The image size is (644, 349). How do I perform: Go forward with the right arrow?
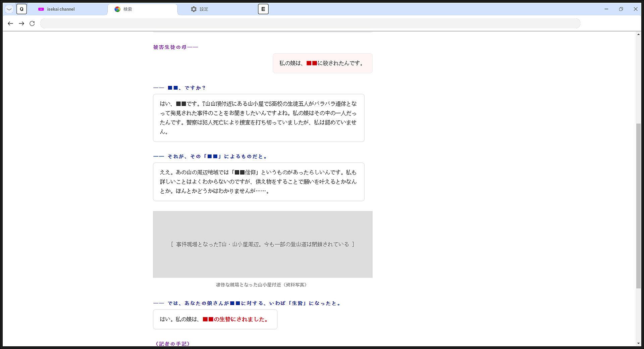pyautogui.click(x=21, y=23)
